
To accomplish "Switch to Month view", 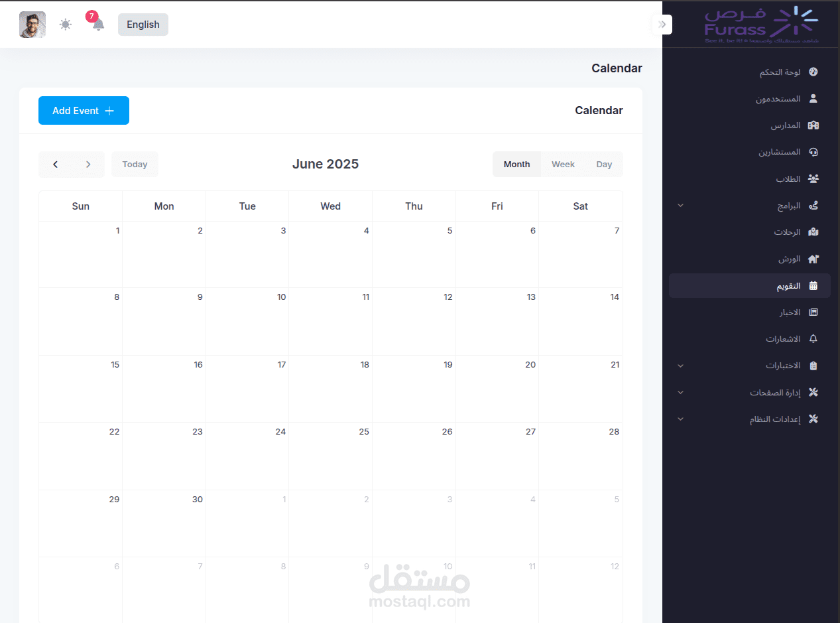I will coord(516,165).
